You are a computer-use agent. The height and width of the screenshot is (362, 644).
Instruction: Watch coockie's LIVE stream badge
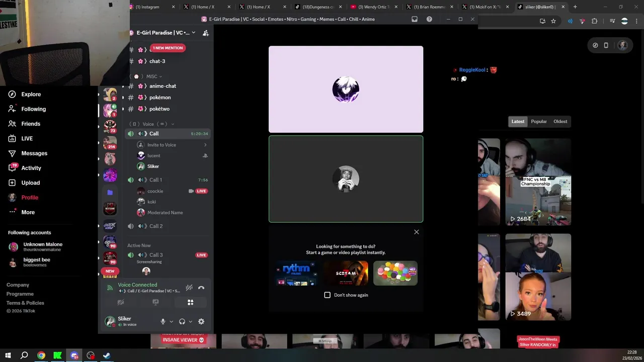[201, 191]
